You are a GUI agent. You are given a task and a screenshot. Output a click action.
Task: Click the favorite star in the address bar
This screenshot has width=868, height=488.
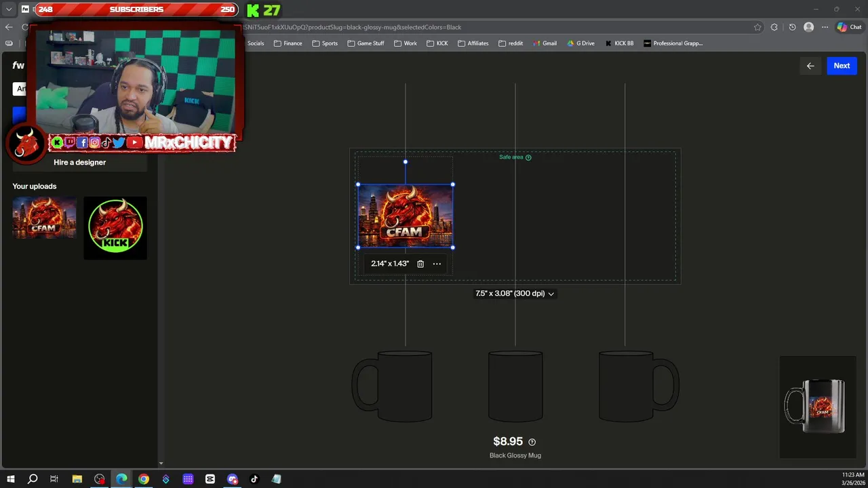pos(757,27)
